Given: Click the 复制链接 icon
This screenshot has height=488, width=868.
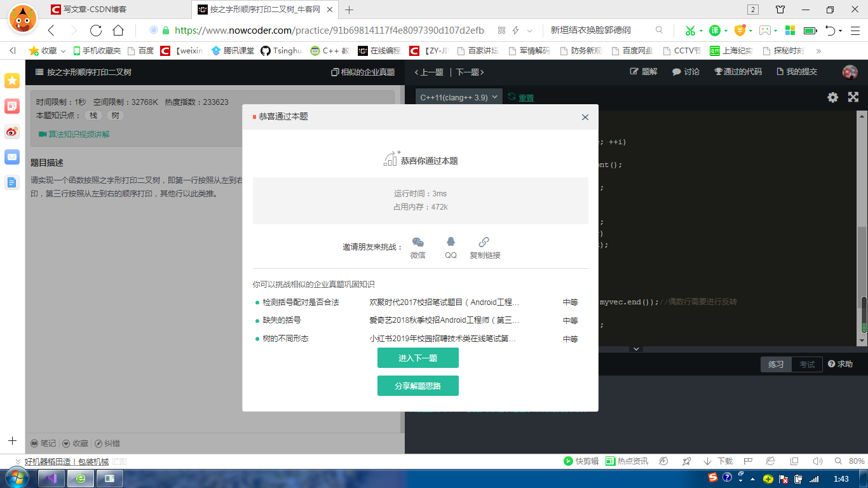Looking at the screenshot, I should coord(483,242).
